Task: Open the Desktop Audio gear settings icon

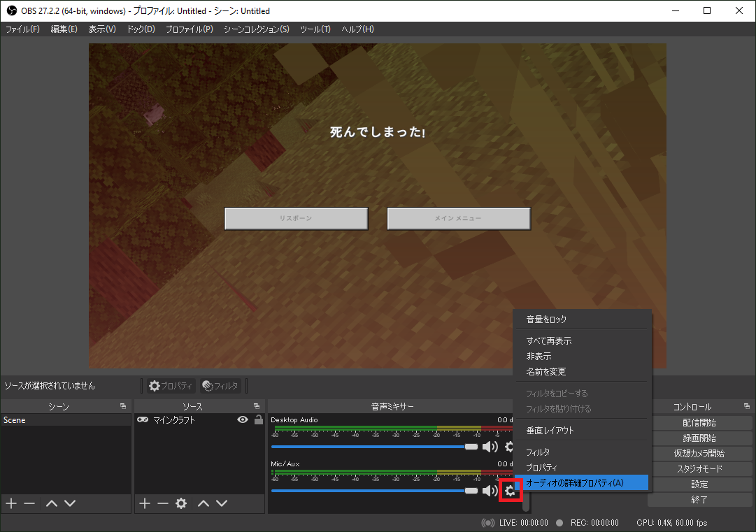Action: tap(509, 447)
